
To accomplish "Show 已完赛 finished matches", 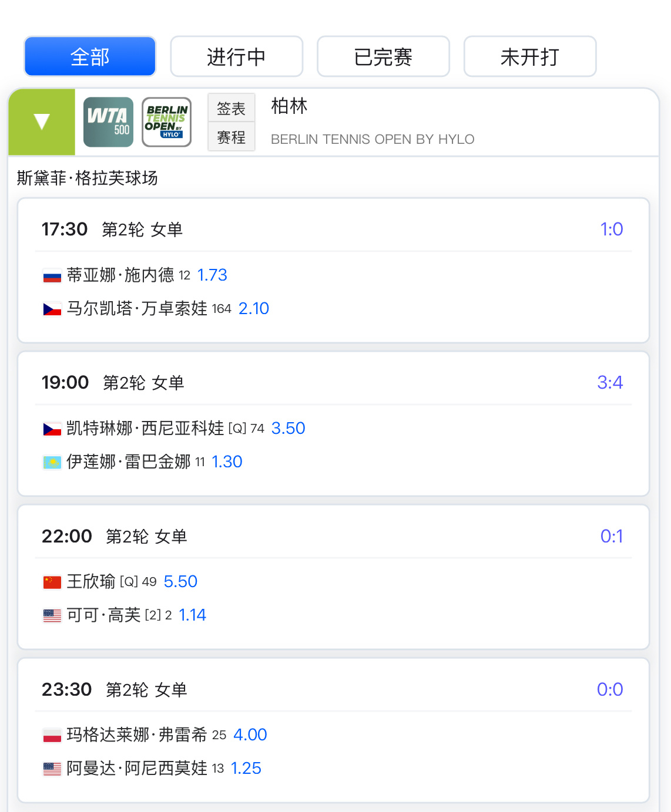I will [383, 57].
